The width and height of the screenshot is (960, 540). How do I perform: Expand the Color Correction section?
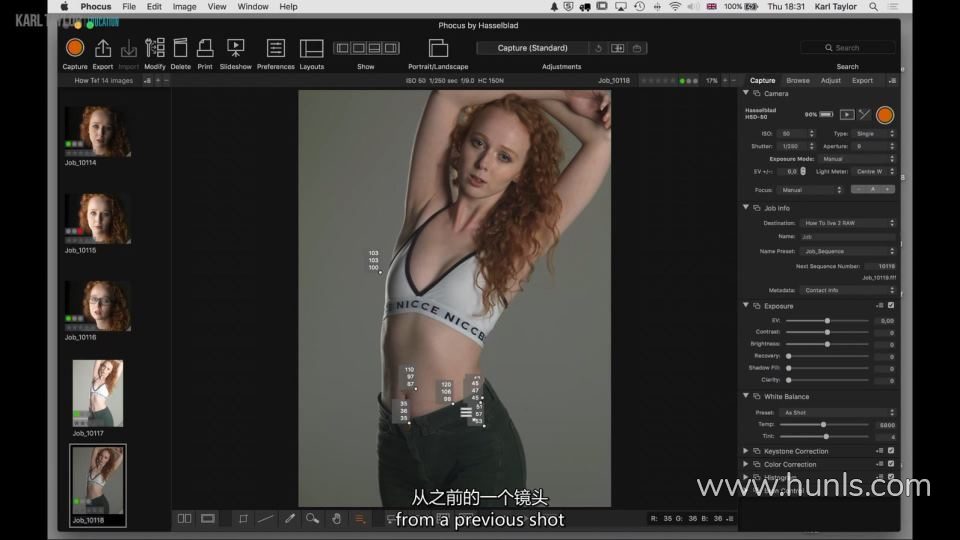pos(746,463)
